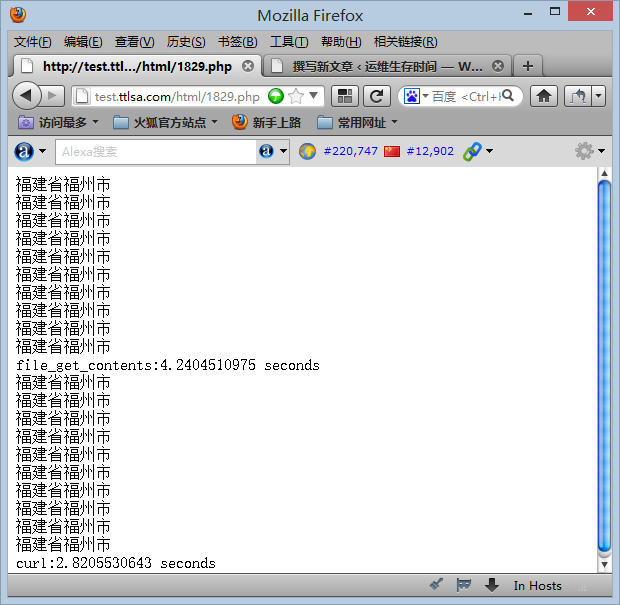Click the 新手上路 Firefox icon
Image resolution: width=620 pixels, height=605 pixels.
240,122
